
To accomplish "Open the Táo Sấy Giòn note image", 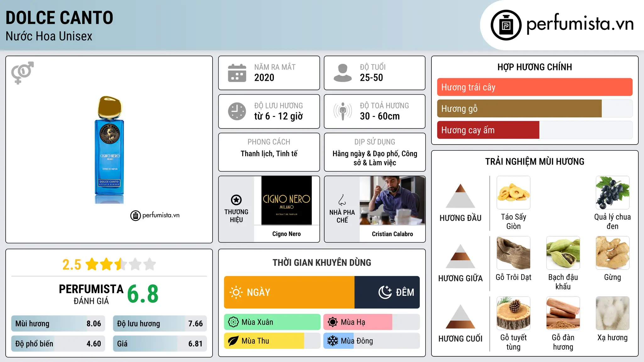I will click(x=514, y=193).
